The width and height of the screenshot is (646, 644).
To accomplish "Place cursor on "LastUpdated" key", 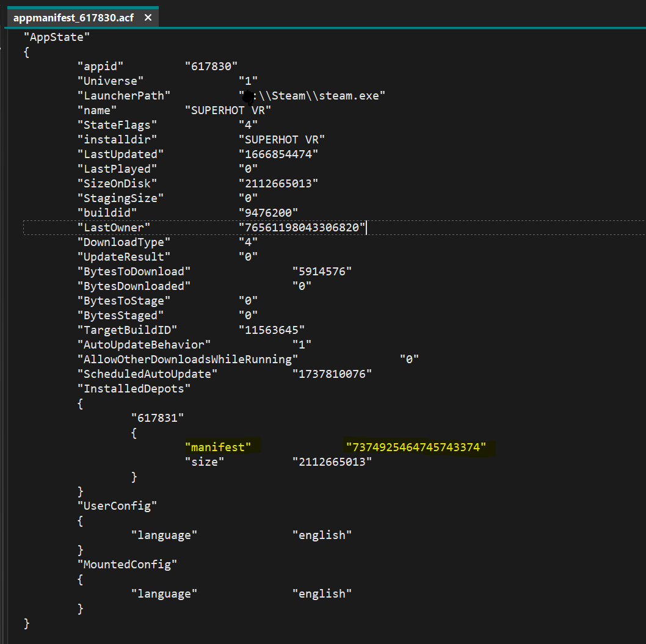I will click(120, 154).
